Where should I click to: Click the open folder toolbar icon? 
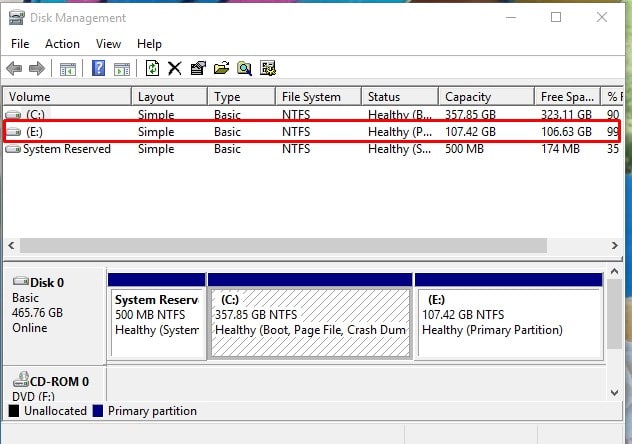[x=221, y=68]
